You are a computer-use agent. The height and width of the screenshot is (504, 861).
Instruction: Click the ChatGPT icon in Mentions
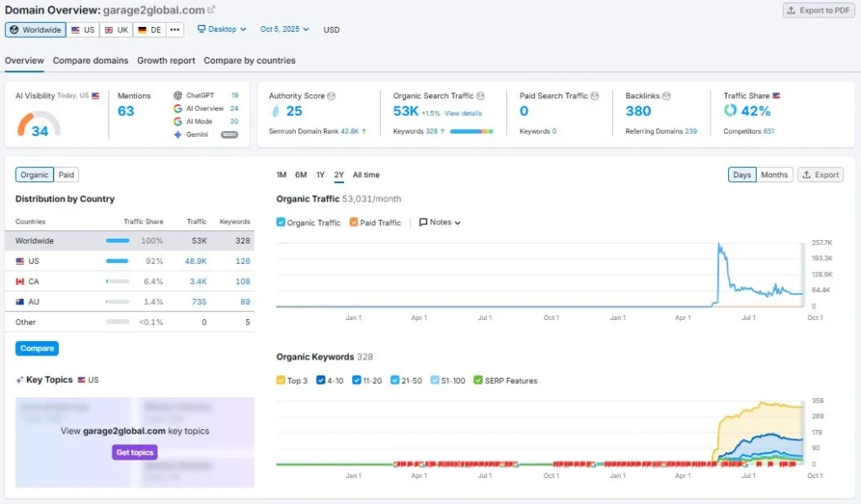click(x=177, y=96)
